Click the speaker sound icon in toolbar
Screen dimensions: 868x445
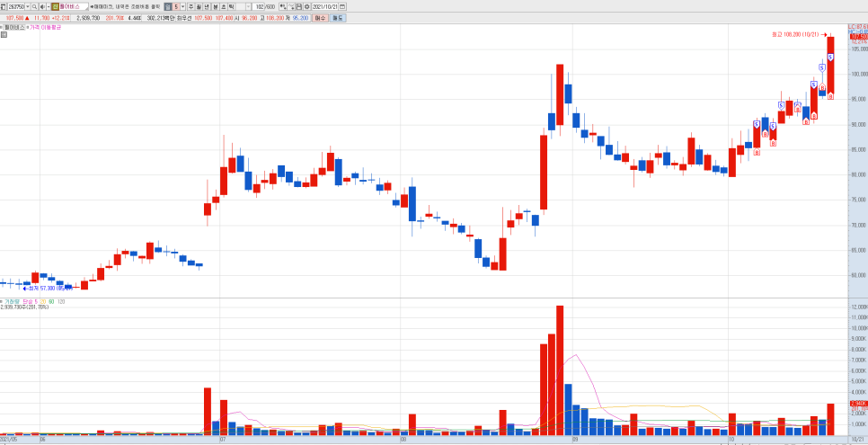[x=42, y=6]
